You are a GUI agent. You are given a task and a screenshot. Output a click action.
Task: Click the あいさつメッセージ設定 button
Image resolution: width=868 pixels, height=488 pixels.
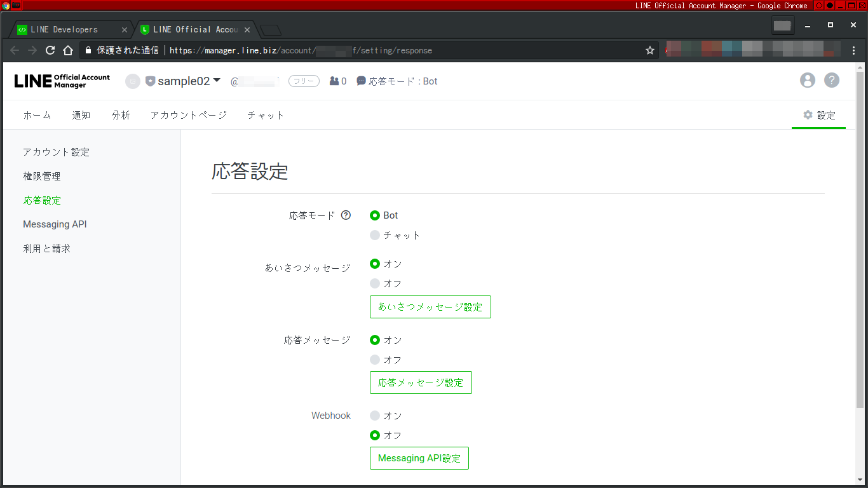(430, 307)
